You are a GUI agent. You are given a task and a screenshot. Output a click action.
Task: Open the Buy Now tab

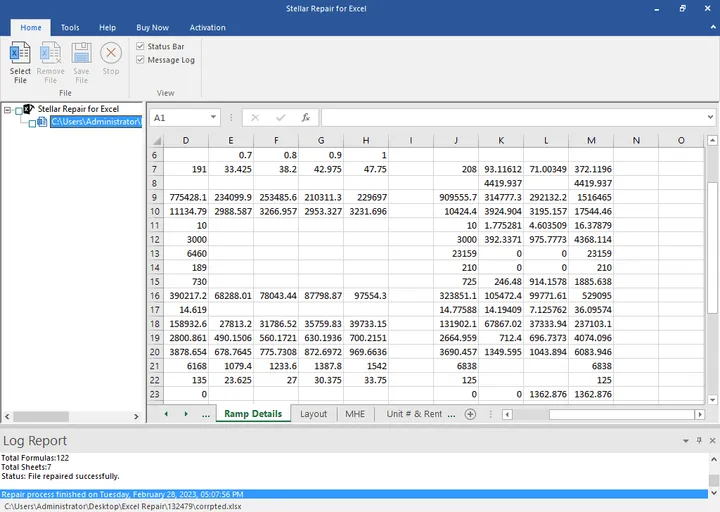[152, 28]
